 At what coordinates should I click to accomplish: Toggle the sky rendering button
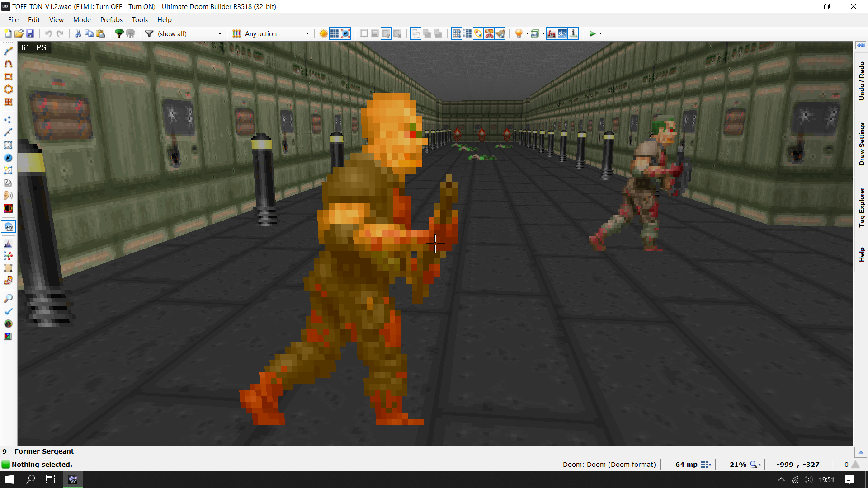point(562,33)
